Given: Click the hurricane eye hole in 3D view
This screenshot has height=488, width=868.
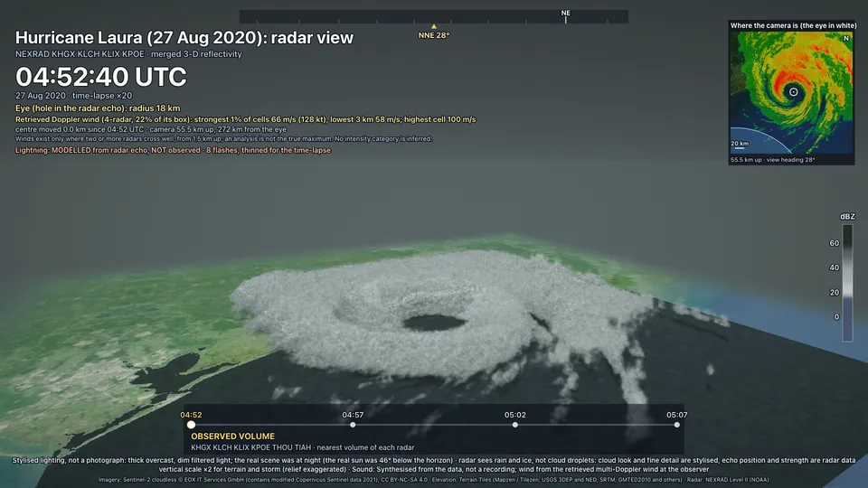Looking at the screenshot, I should [x=434, y=322].
